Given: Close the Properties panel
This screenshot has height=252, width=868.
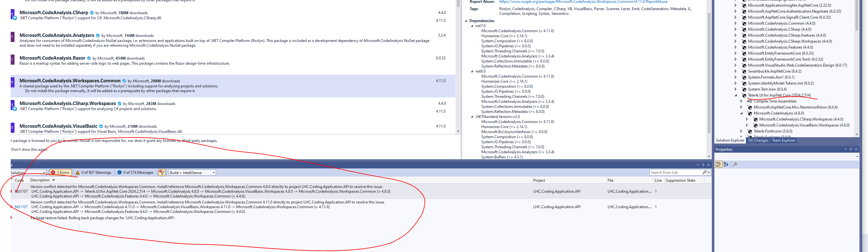Looking at the screenshot, I should pyautogui.click(x=856, y=149).
